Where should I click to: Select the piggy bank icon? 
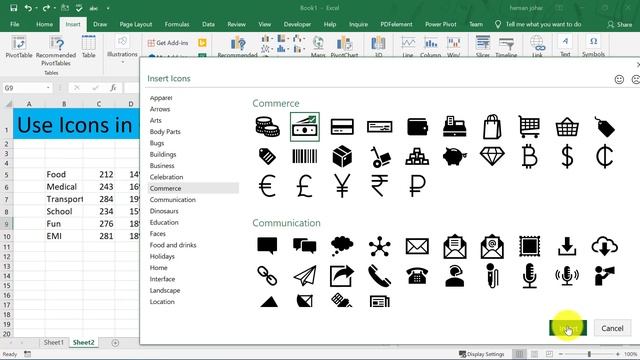coord(455,156)
